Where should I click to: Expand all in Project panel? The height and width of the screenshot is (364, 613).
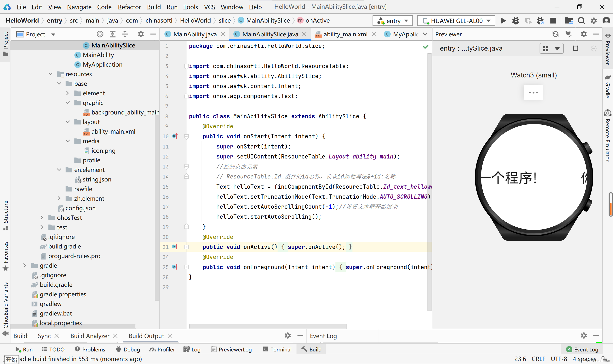point(112,34)
